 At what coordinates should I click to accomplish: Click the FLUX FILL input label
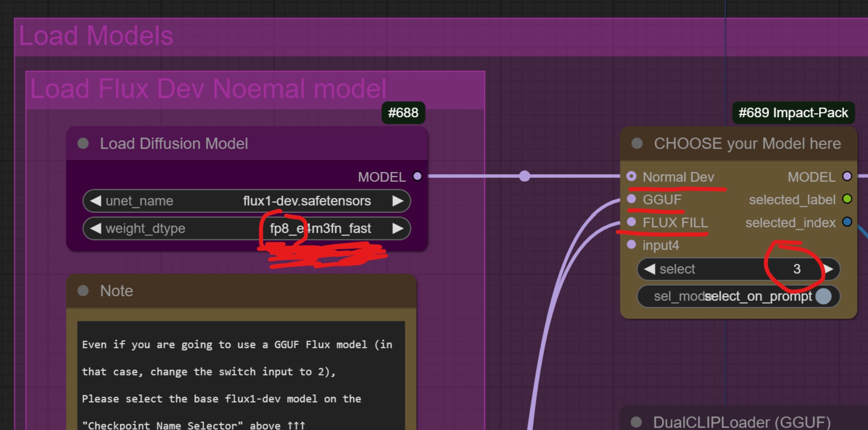(675, 222)
